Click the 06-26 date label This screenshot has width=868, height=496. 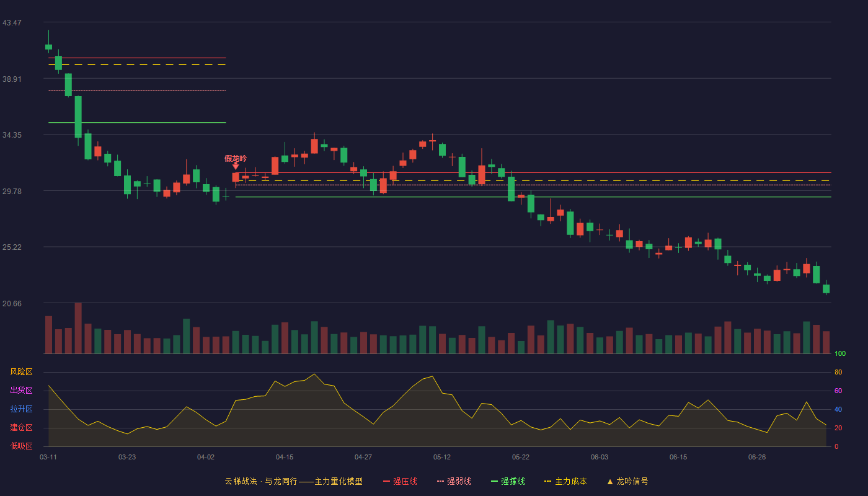(757, 457)
